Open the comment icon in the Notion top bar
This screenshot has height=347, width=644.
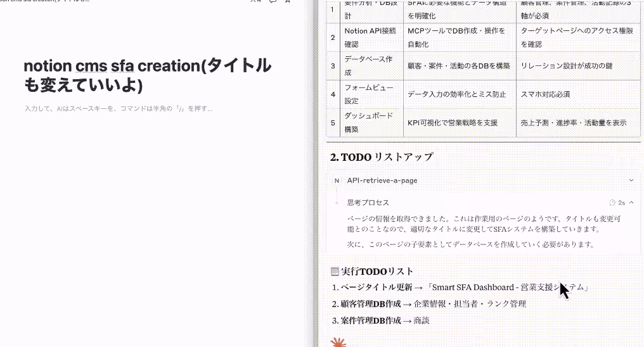(273, 2)
